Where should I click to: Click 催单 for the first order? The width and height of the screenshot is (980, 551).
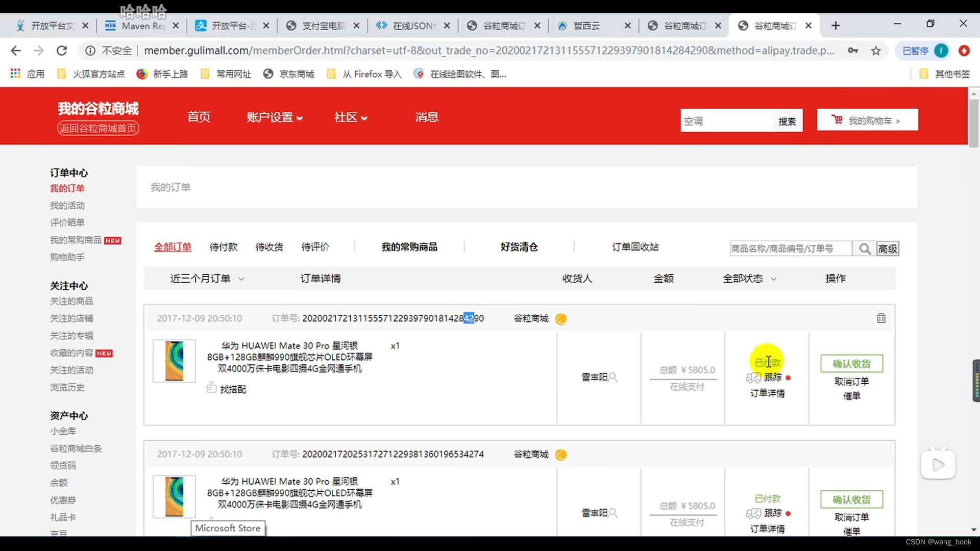[x=851, y=396]
